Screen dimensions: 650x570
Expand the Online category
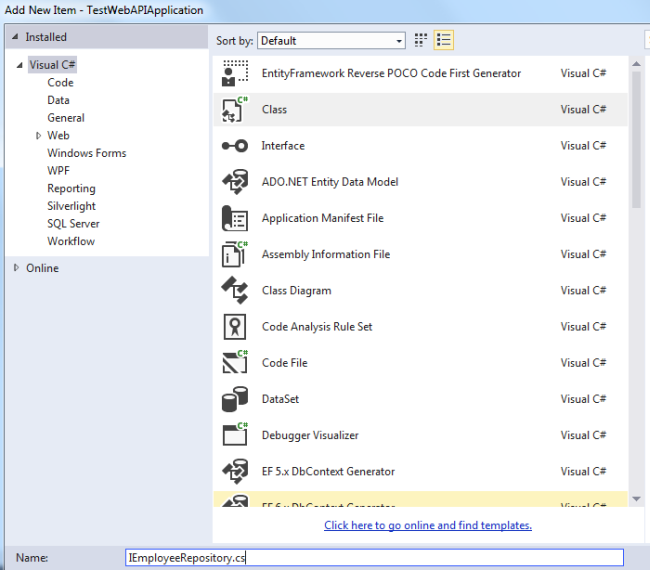(x=16, y=268)
